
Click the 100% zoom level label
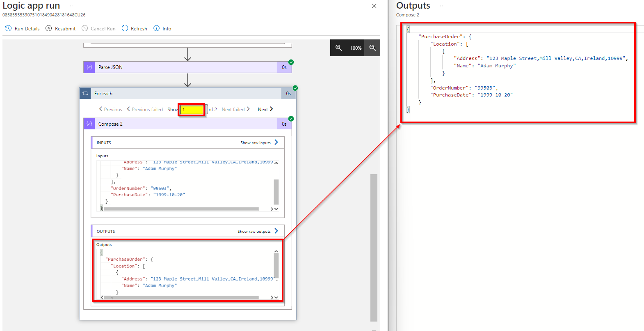tap(356, 48)
